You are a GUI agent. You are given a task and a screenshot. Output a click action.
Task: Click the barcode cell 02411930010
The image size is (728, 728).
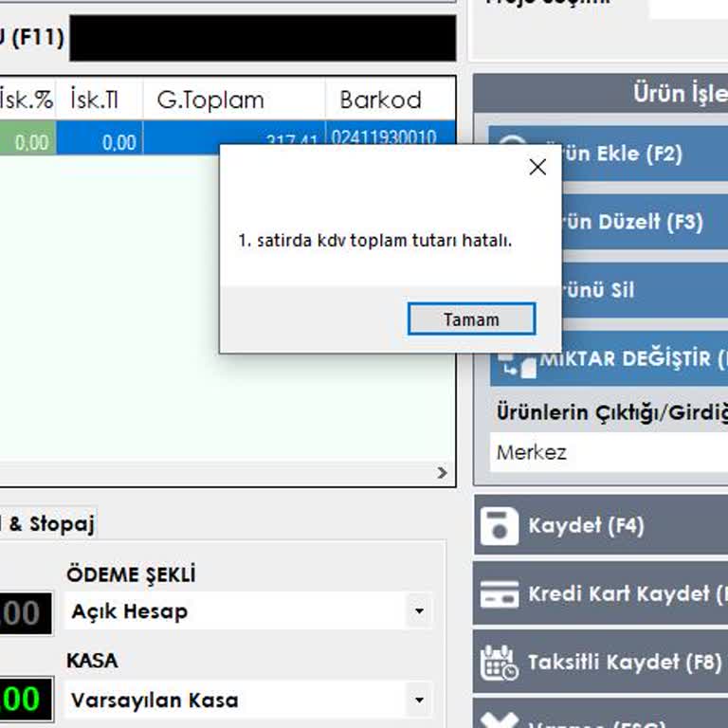coord(390,133)
